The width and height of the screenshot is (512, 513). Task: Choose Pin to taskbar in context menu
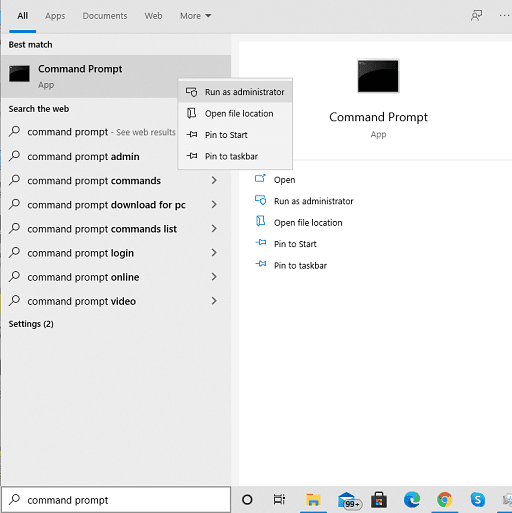tap(235, 156)
